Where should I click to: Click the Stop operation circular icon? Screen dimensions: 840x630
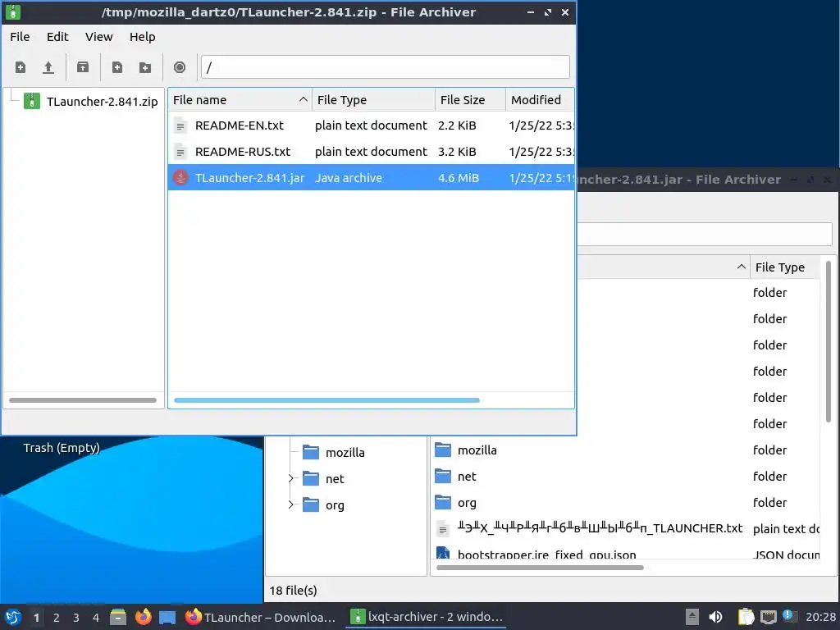(180, 67)
